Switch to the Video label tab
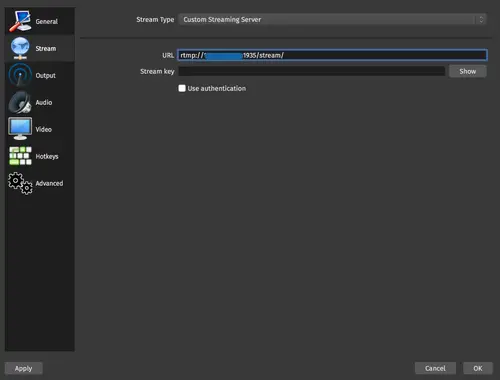 click(x=44, y=129)
